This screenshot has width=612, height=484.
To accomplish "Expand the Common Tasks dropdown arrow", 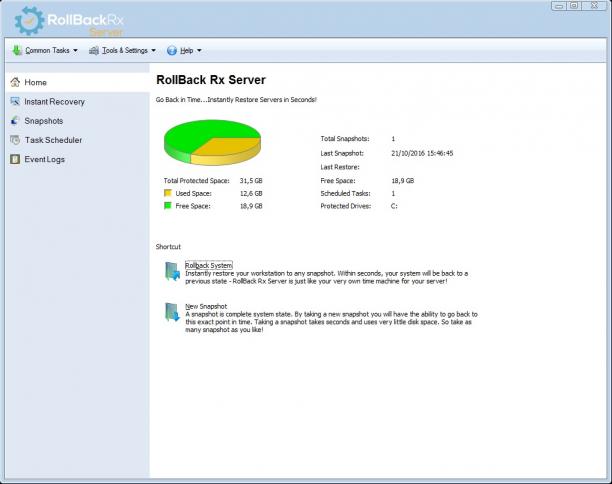I will (x=75, y=50).
